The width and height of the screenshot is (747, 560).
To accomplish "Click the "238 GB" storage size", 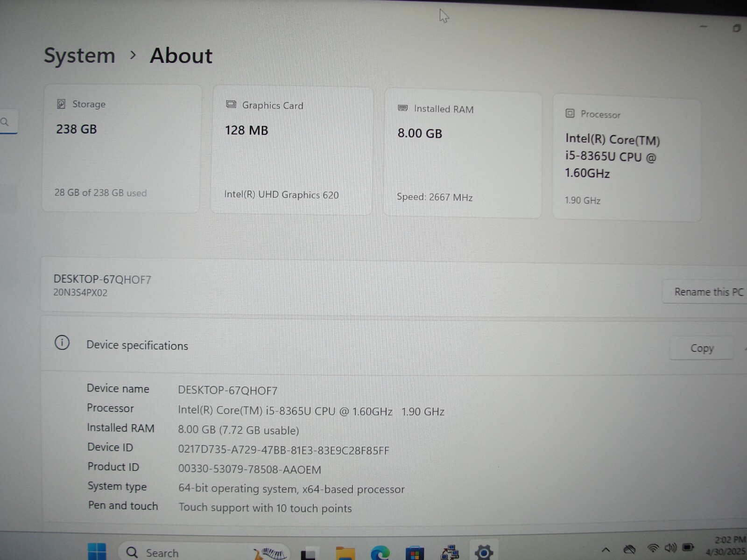I will pyautogui.click(x=77, y=129).
